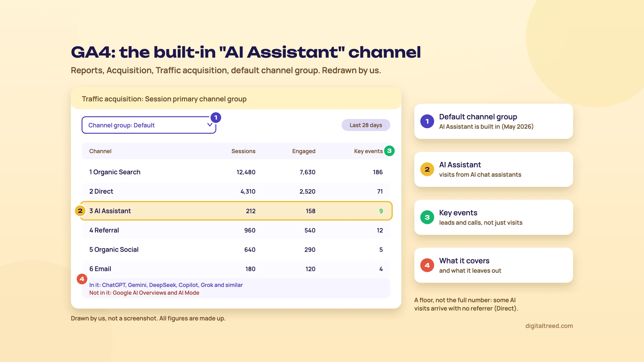
Task: Click the Channel column header
Action: tap(100, 151)
